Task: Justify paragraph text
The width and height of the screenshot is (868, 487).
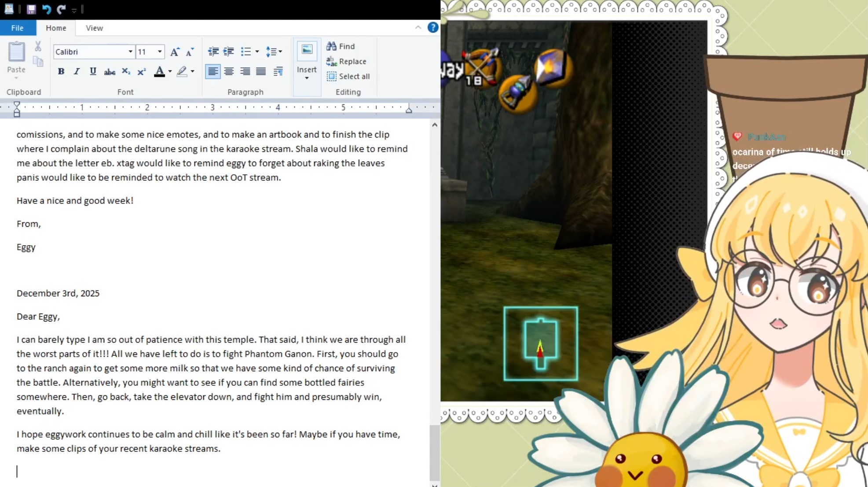Action: (261, 71)
